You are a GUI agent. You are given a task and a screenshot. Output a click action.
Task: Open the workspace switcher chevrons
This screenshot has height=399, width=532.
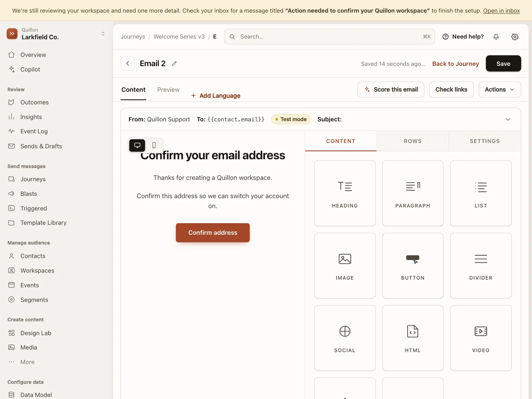point(103,34)
